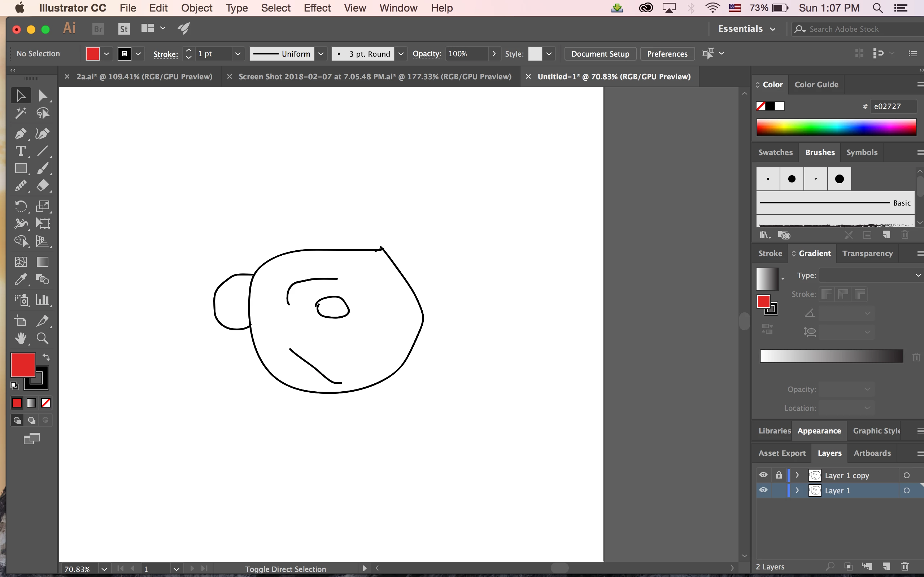Image resolution: width=924 pixels, height=577 pixels.
Task: Toggle visibility of Layer 1
Action: 763,490
